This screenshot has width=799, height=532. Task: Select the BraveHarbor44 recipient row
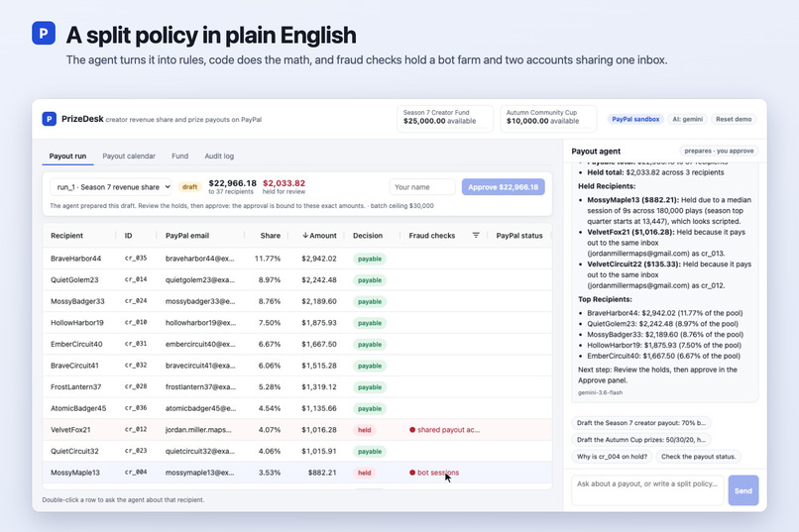tap(297, 259)
